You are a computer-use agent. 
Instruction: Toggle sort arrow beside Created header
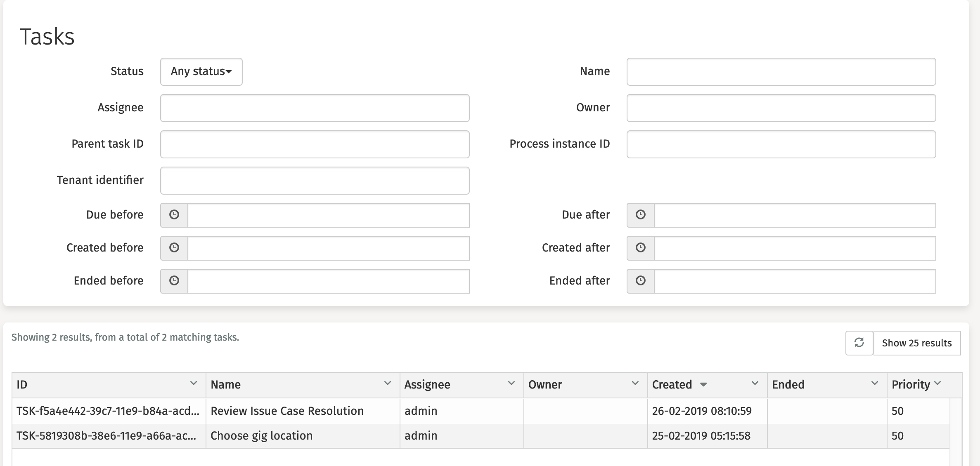[703, 385]
